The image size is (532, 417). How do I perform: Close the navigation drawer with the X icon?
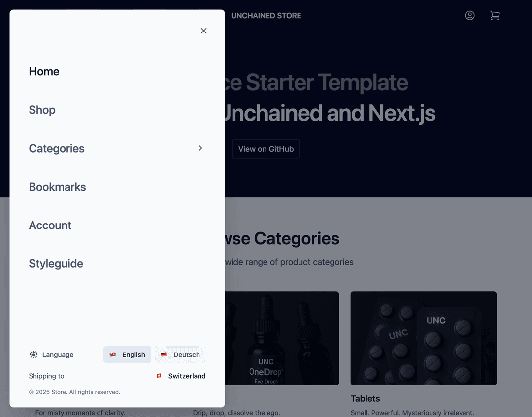pyautogui.click(x=203, y=31)
